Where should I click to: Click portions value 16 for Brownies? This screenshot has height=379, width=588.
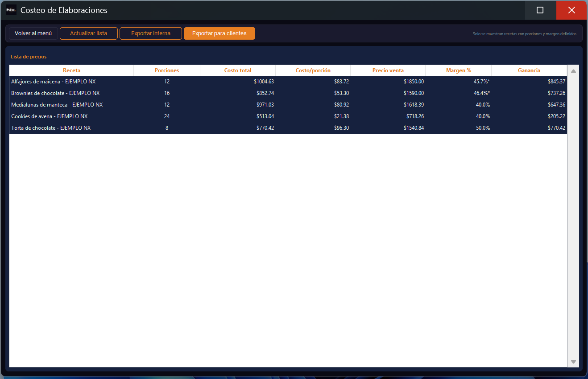pyautogui.click(x=167, y=93)
